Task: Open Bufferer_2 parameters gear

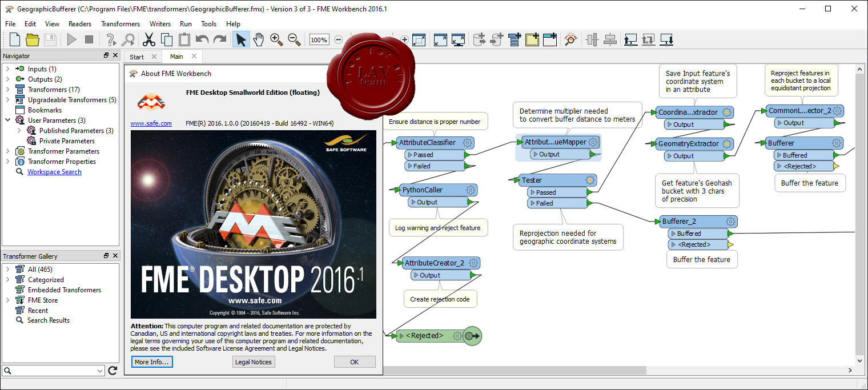Action: click(730, 222)
